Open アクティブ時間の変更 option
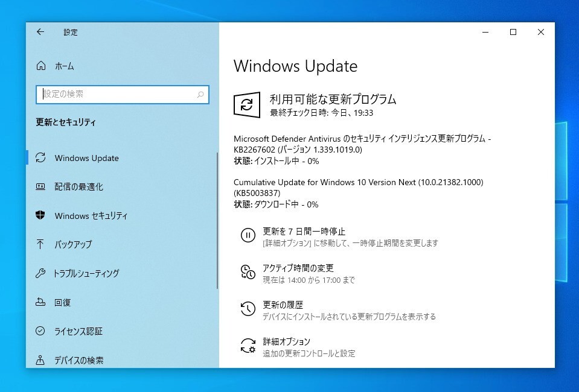The image size is (579, 392). [x=298, y=268]
